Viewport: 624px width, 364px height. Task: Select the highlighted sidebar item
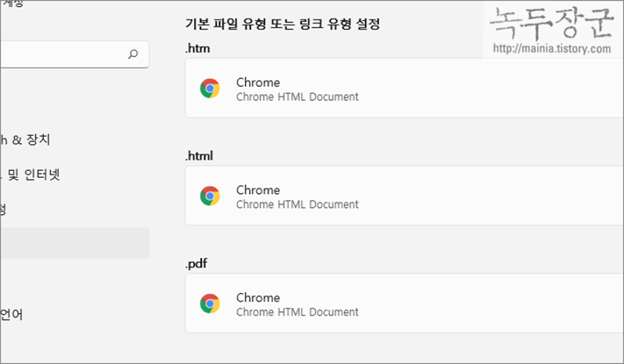coord(74,243)
